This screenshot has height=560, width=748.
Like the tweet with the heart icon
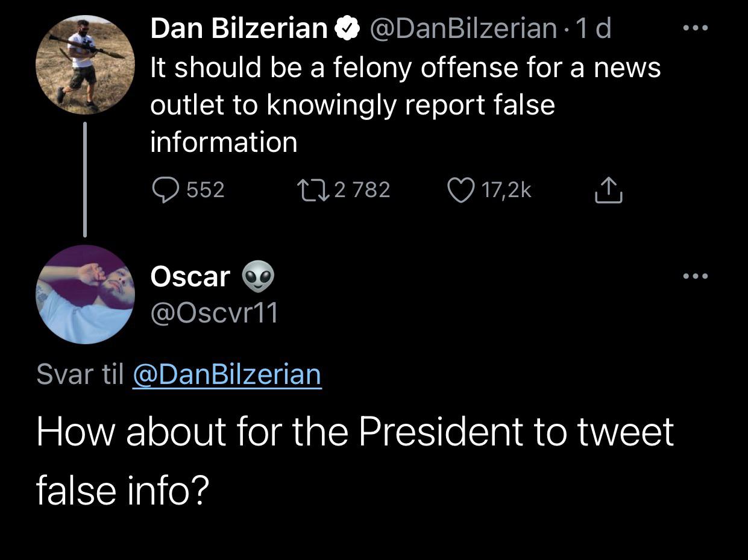click(462, 190)
